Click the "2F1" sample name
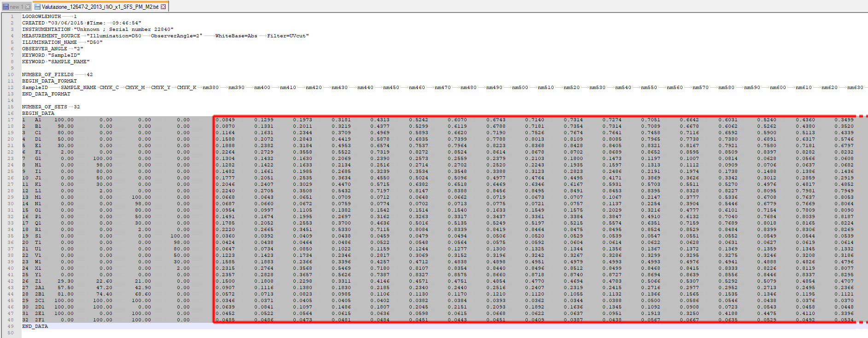 [x=40, y=320]
